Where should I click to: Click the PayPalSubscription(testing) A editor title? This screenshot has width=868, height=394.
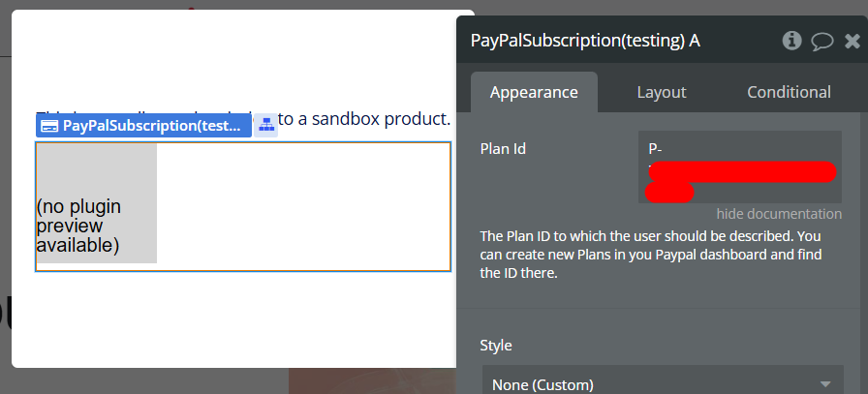coord(585,41)
